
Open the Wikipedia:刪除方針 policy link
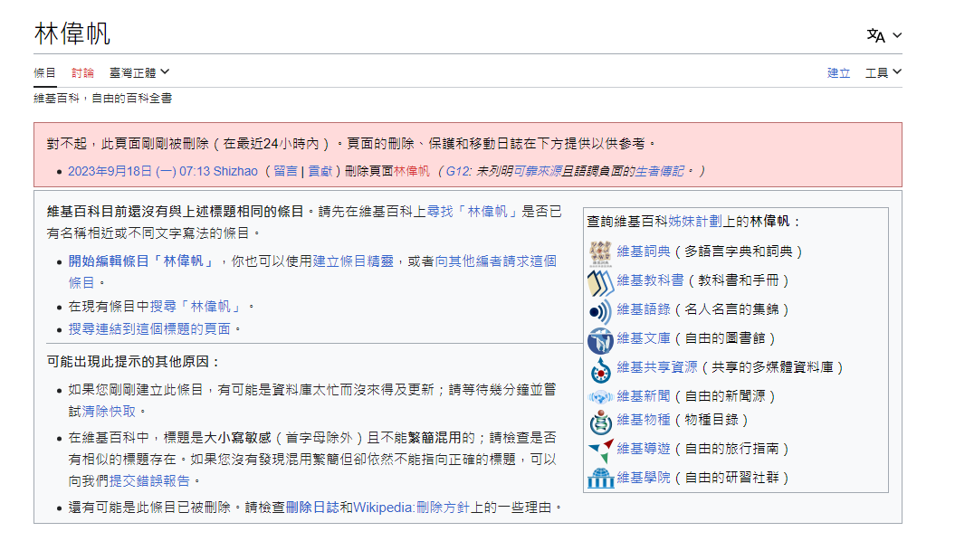(x=412, y=507)
